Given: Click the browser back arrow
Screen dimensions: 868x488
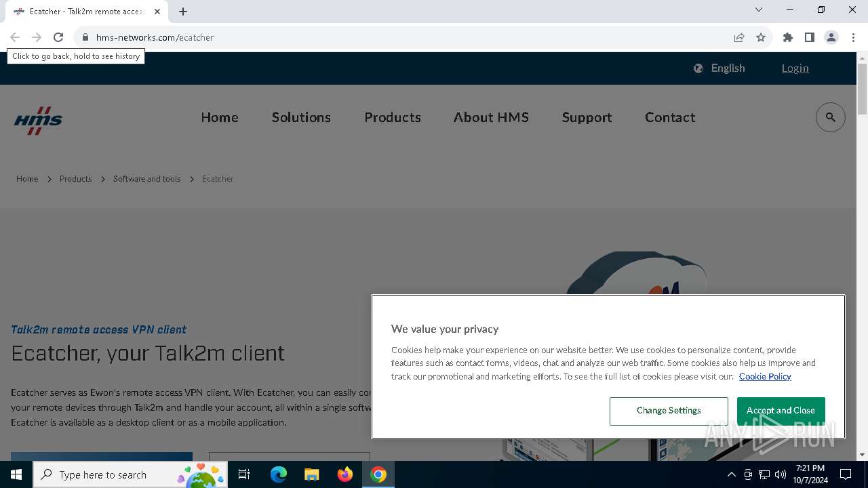Looking at the screenshot, I should [x=15, y=37].
